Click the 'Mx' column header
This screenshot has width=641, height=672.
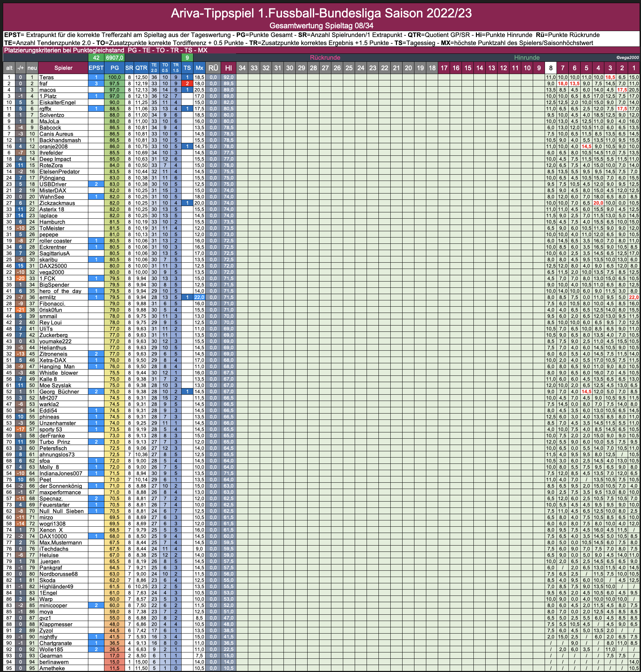point(199,68)
